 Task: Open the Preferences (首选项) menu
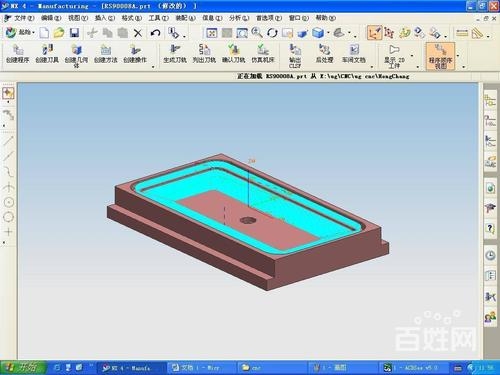(x=269, y=18)
